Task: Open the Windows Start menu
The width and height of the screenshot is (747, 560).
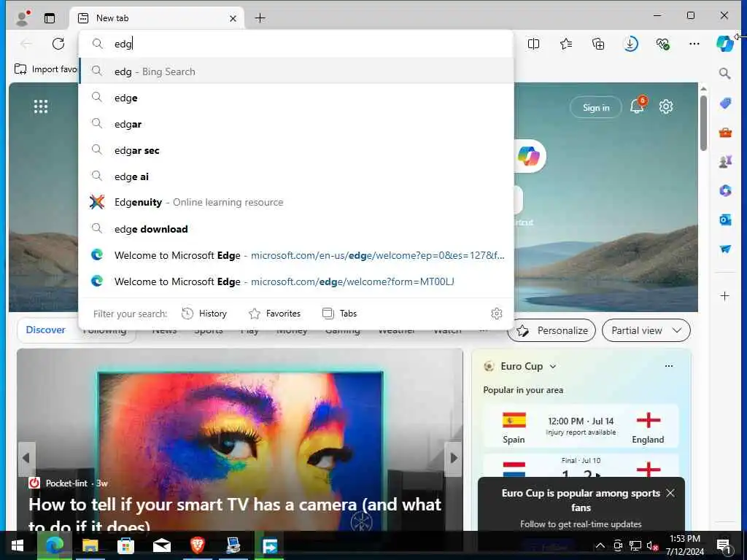Action: pyautogui.click(x=18, y=545)
